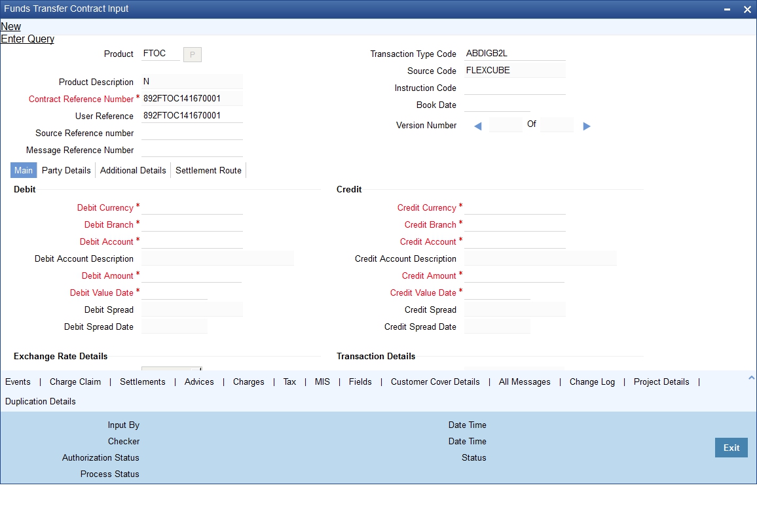Click the Credit Branch field
This screenshot has height=532, width=757.
[515, 224]
